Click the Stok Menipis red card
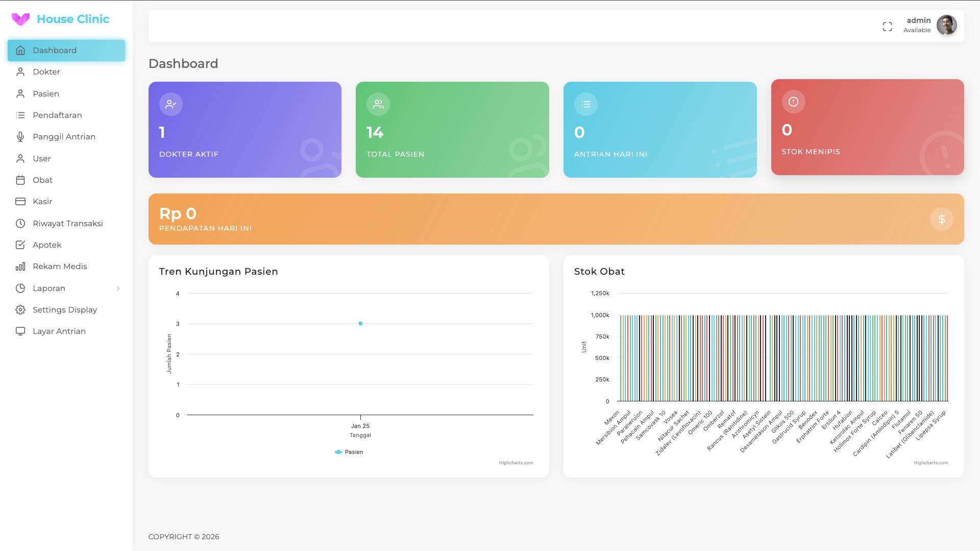The width and height of the screenshot is (980, 551). tap(867, 127)
